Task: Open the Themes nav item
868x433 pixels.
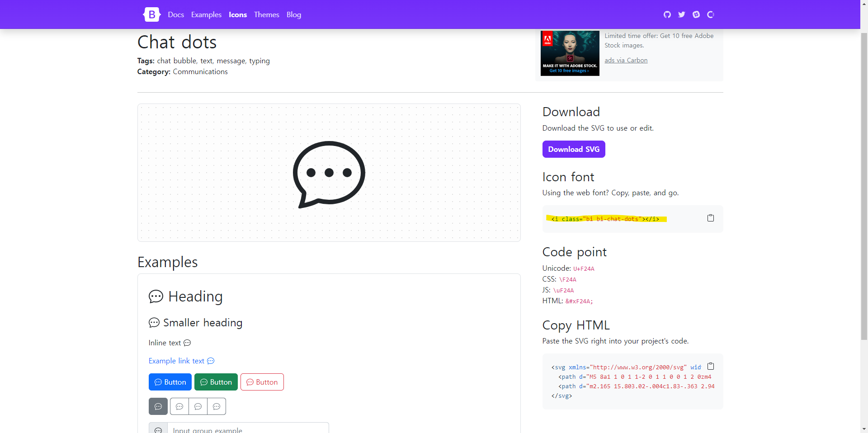Action: click(x=266, y=14)
